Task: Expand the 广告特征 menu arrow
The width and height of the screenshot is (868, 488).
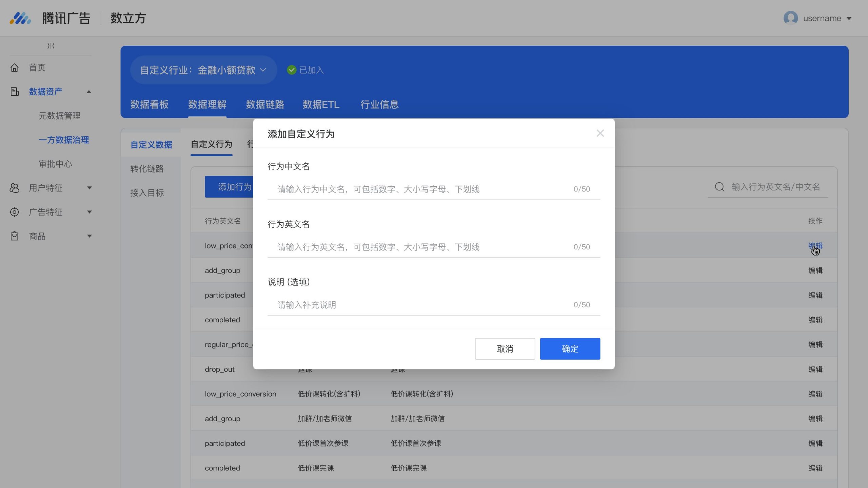Action: tap(90, 212)
